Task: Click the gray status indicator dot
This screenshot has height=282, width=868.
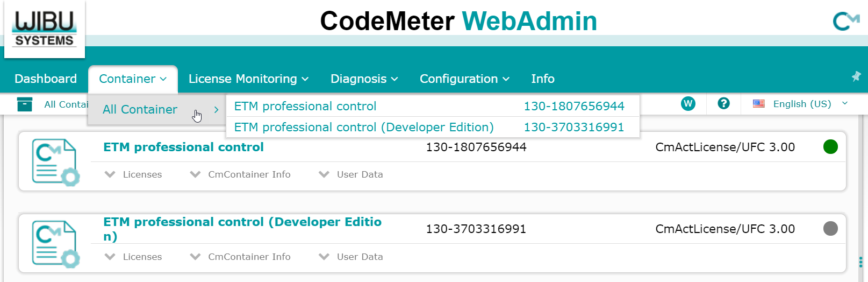Action: (x=830, y=229)
